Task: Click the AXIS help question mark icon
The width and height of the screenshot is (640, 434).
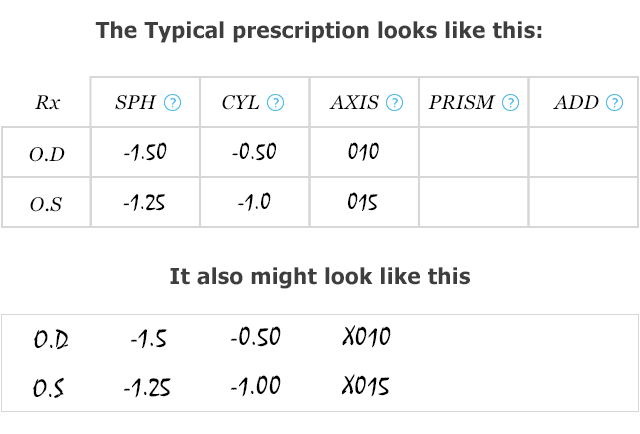Action: (x=395, y=102)
